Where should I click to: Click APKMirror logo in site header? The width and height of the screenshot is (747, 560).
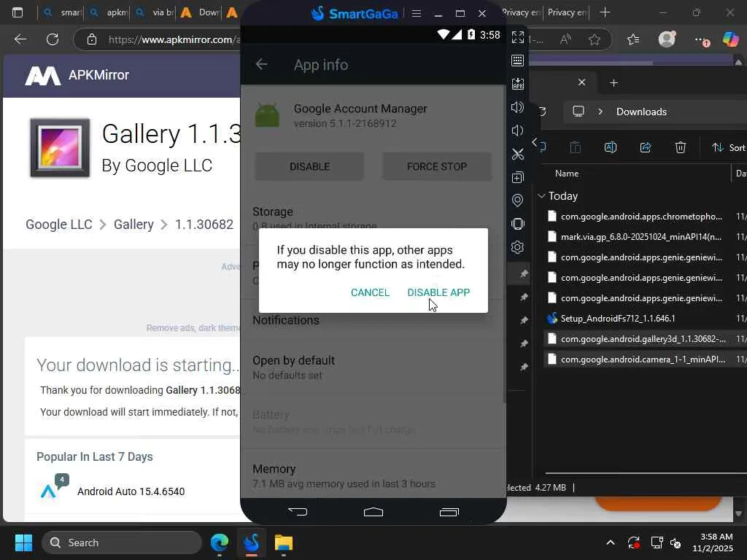coord(77,75)
